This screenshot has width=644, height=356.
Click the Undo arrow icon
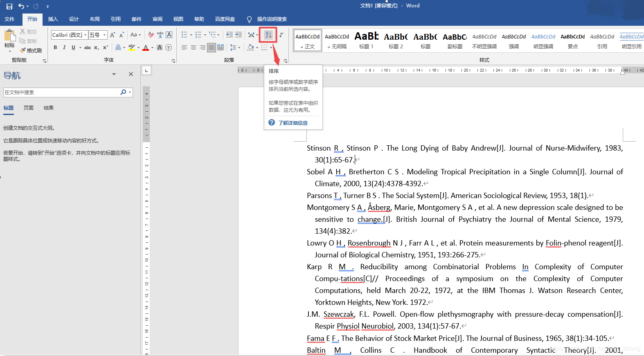(21, 6)
